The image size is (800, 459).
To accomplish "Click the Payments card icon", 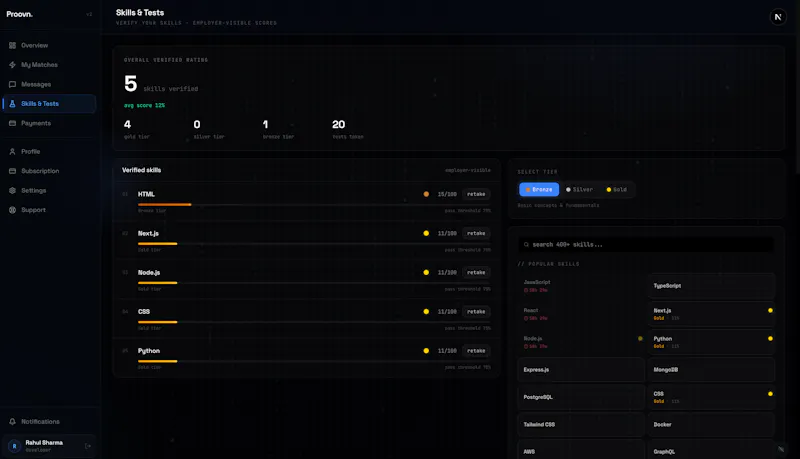I will 12,123.
